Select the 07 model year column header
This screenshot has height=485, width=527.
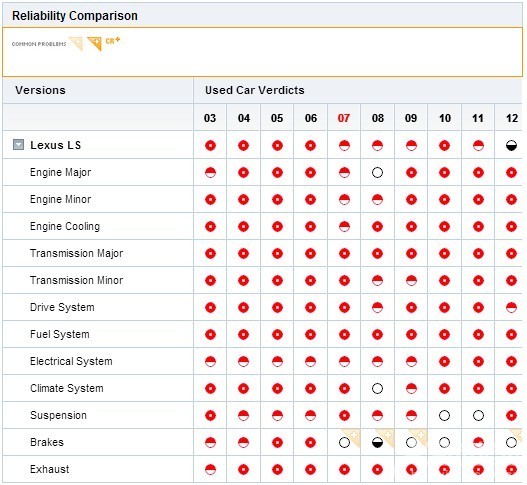344,118
